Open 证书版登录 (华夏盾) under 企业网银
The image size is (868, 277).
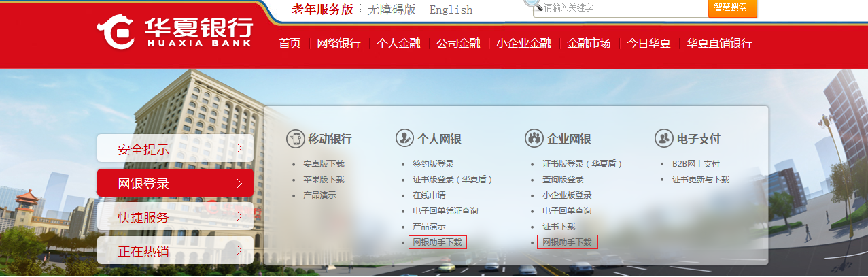point(583,164)
